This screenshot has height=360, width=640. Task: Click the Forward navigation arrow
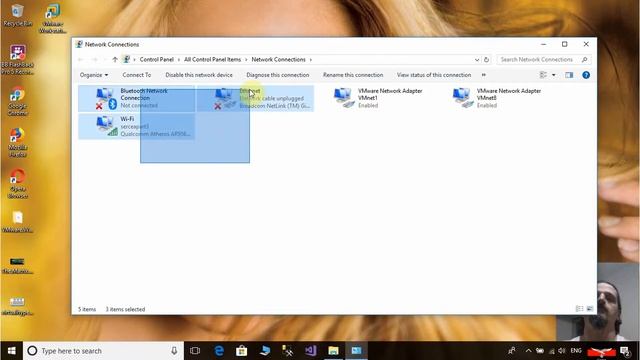94,60
